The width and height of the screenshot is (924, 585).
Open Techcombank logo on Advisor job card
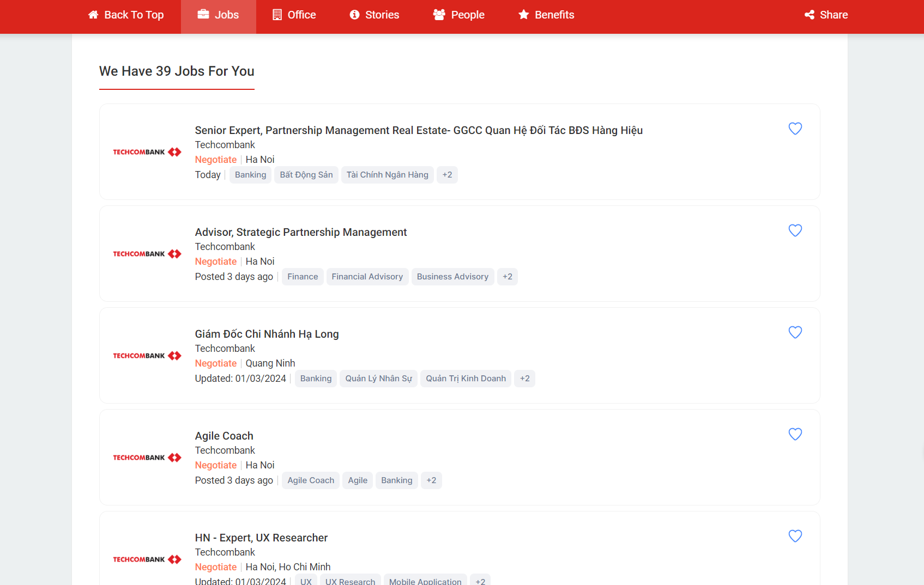[x=147, y=254]
